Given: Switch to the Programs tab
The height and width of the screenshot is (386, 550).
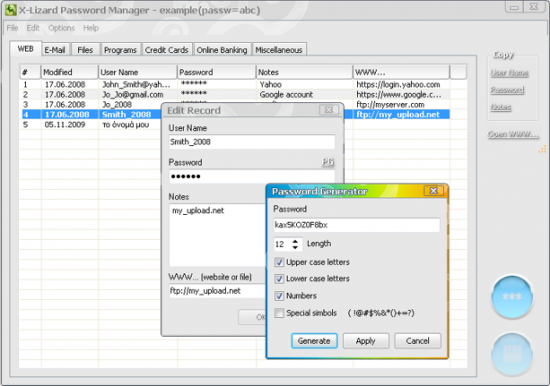Looking at the screenshot, I should pyautogui.click(x=120, y=50).
